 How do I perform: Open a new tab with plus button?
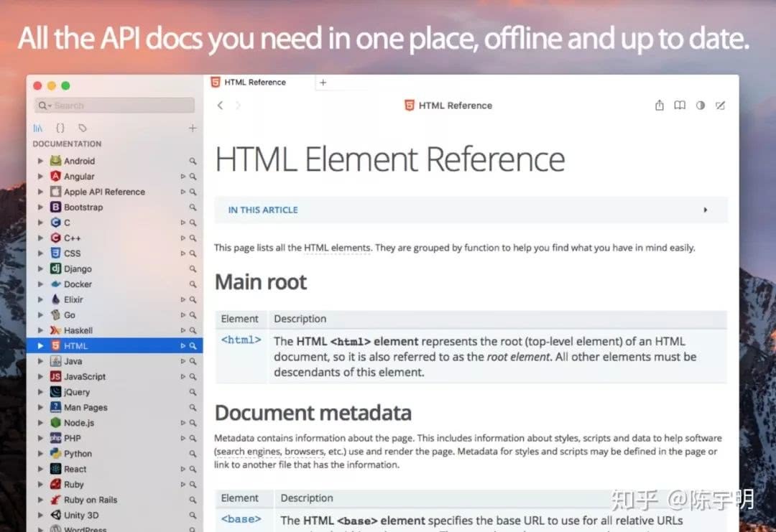click(x=323, y=83)
